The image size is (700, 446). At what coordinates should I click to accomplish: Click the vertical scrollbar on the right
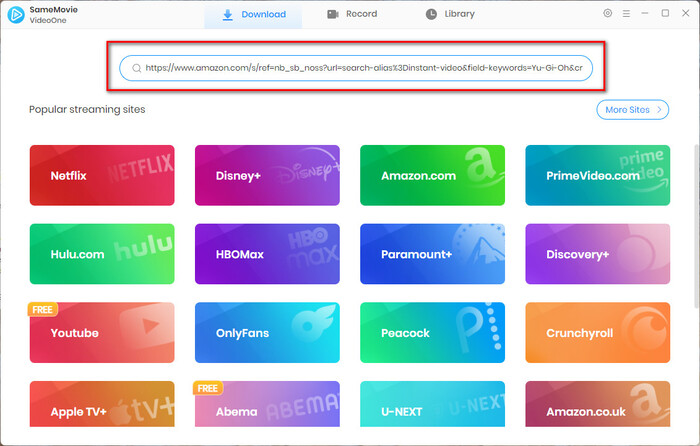[696, 226]
